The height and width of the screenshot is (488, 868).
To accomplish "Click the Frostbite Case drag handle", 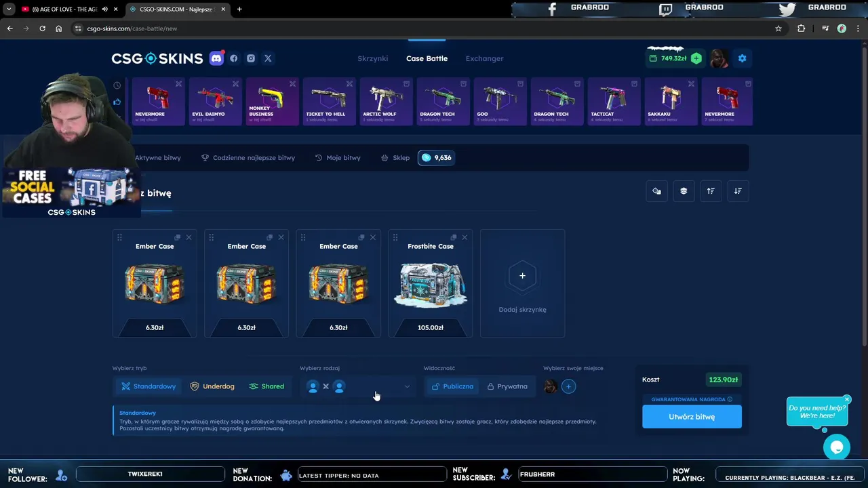I will click(395, 237).
